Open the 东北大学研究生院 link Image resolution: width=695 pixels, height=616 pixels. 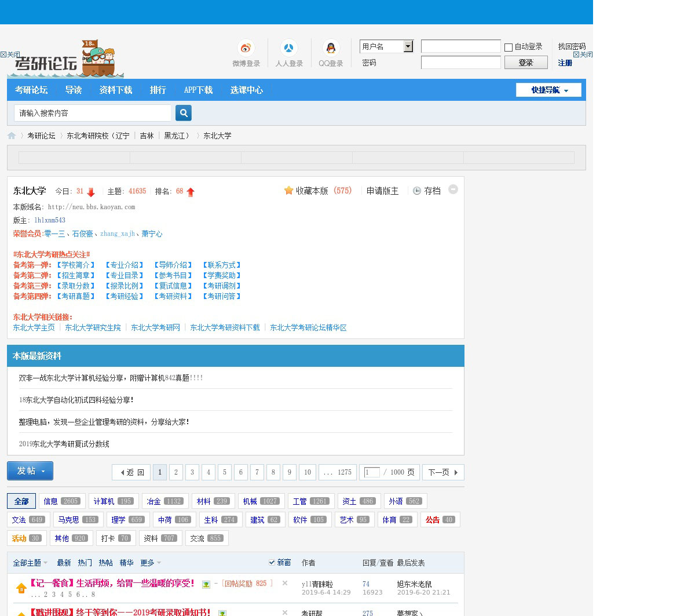click(x=93, y=327)
